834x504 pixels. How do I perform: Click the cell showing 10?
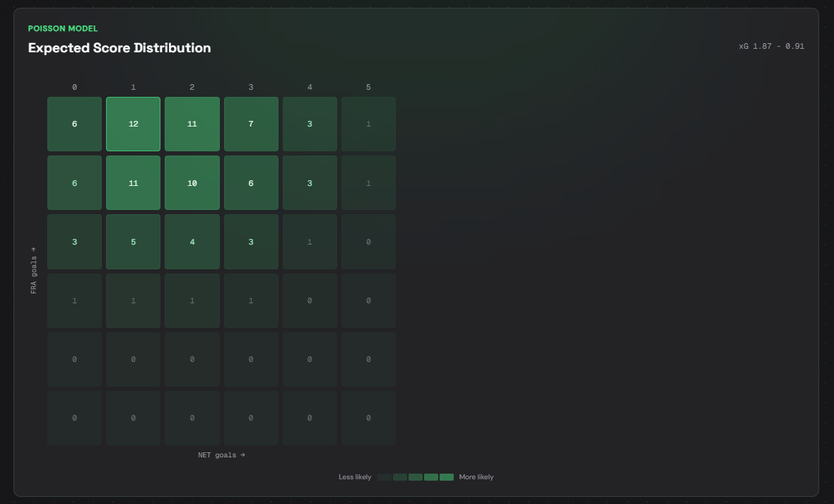click(x=192, y=182)
